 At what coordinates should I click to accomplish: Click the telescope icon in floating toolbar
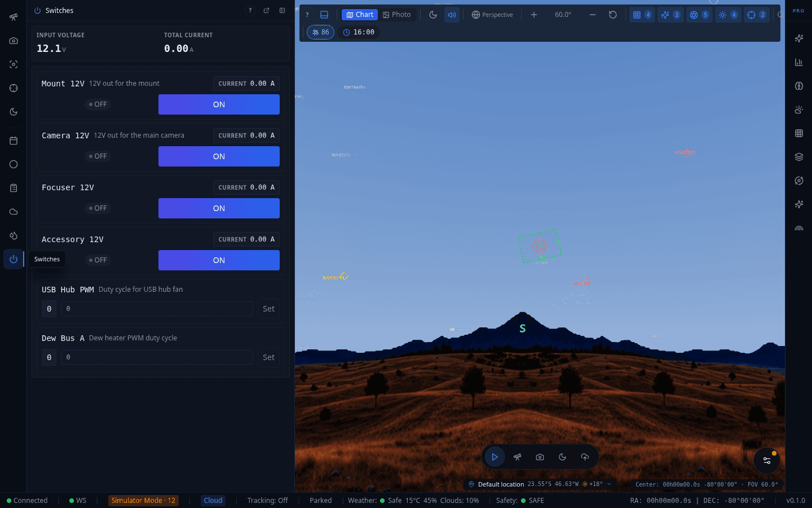[517, 457]
